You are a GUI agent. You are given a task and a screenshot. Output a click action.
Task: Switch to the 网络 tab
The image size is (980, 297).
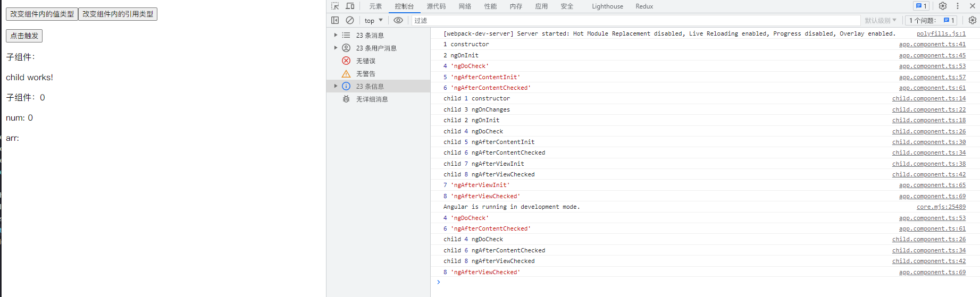(x=465, y=6)
